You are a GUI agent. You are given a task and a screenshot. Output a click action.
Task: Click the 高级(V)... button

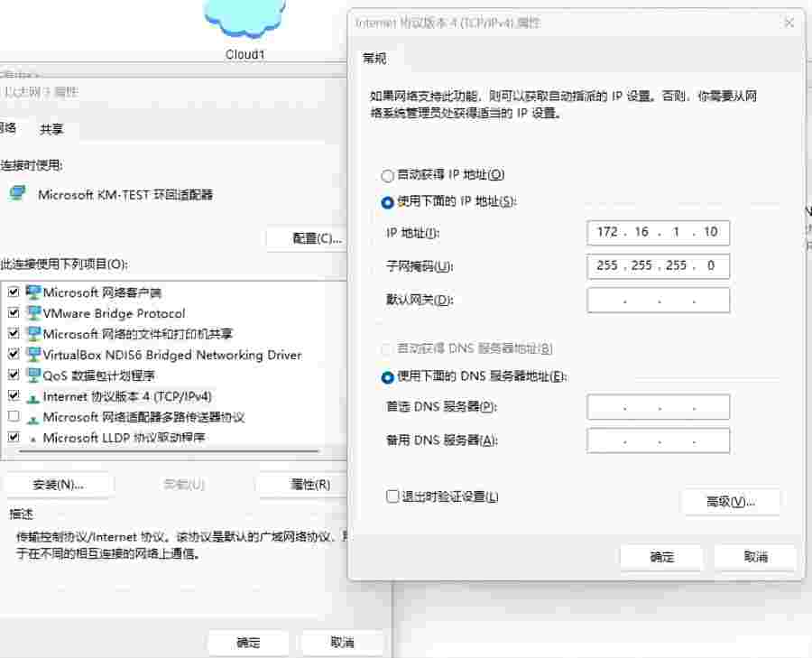(730, 502)
